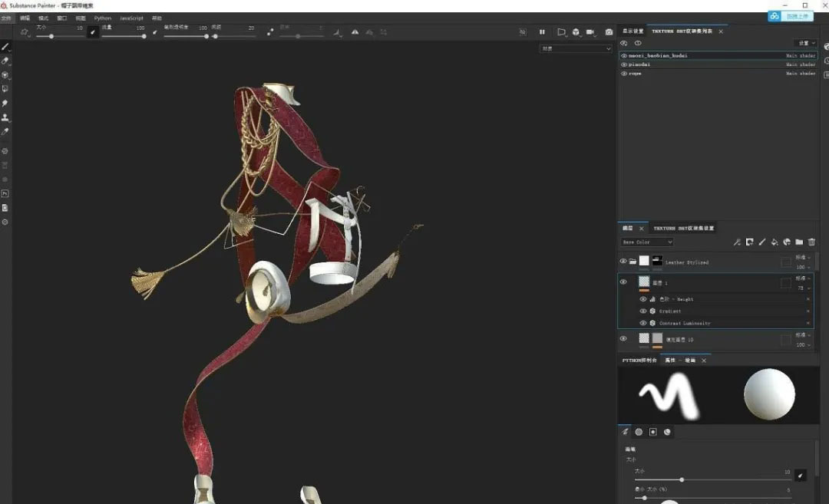Switch to the PYTHON console tab
Screen dimensions: 829x504
point(639,361)
